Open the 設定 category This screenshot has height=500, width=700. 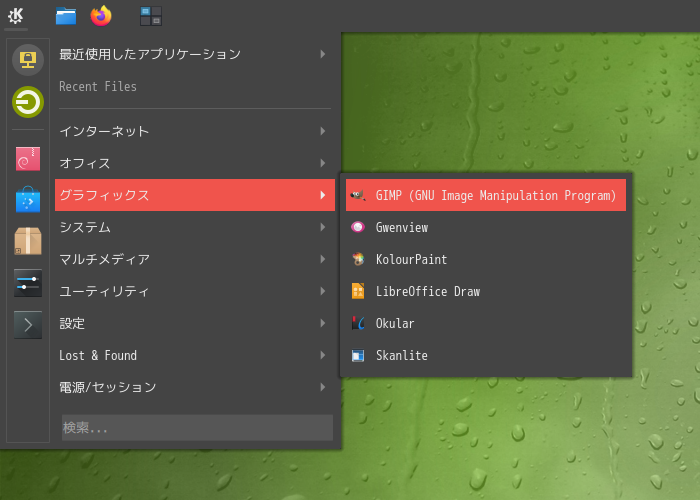tap(195, 323)
